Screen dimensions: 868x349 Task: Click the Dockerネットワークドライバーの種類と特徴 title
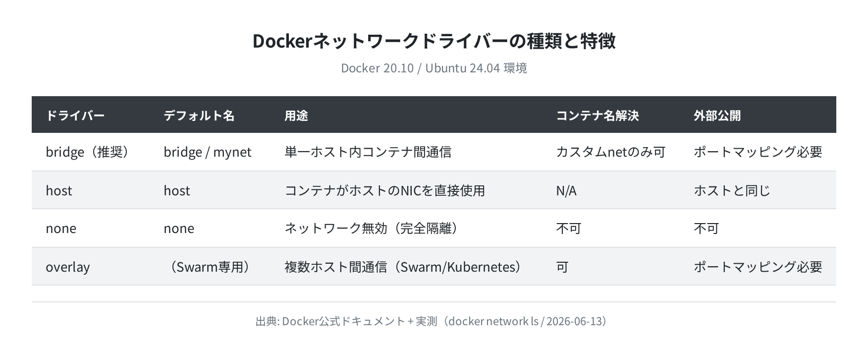(x=434, y=41)
